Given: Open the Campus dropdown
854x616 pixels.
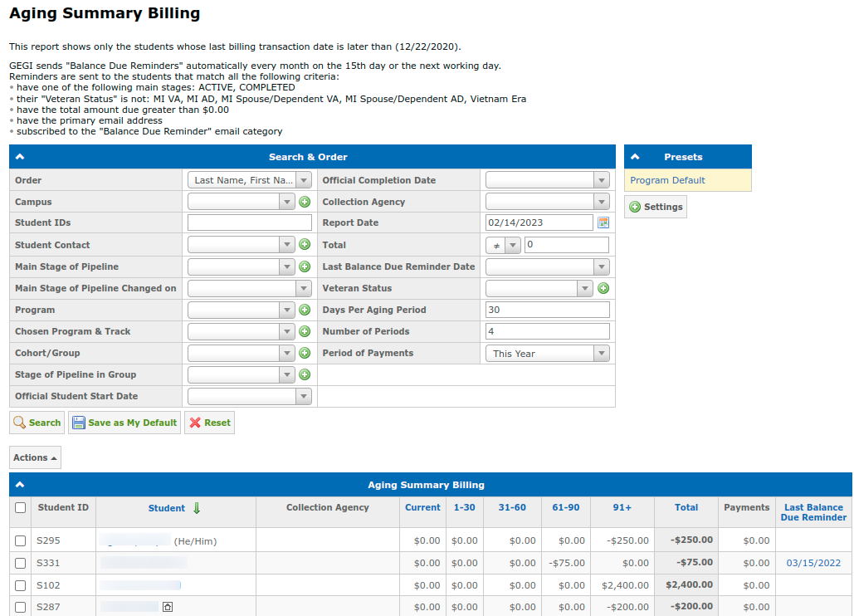Looking at the screenshot, I should click(x=242, y=202).
